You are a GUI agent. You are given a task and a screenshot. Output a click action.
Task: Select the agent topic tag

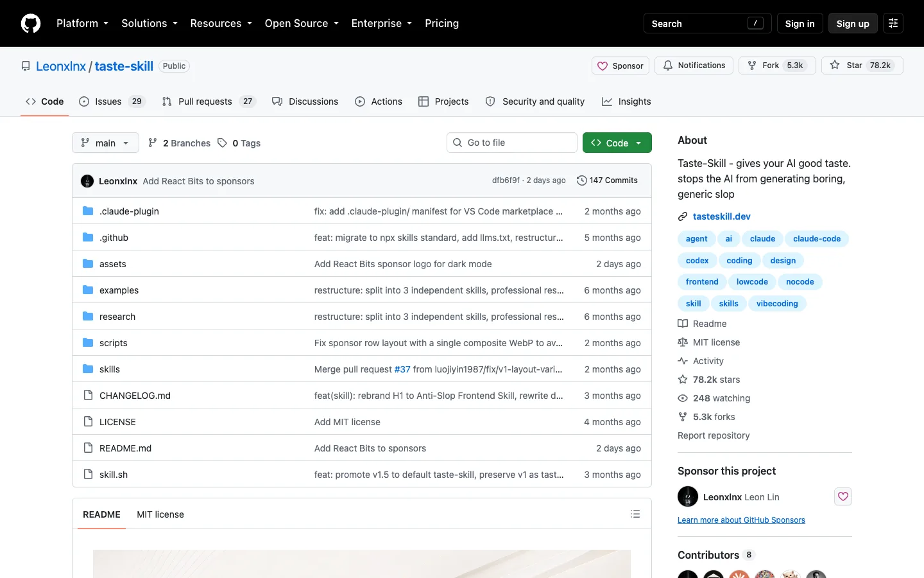point(696,239)
